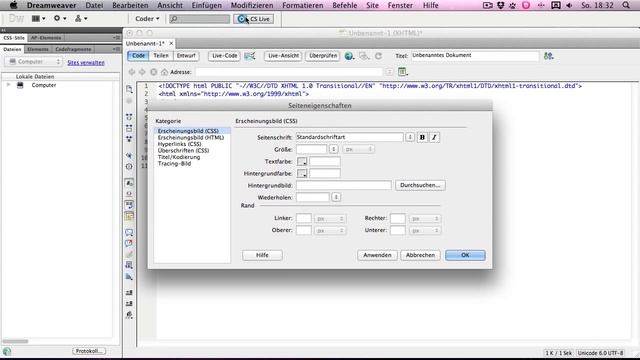Image resolution: width=640 pixels, height=360 pixels.
Task: Click the refresh design view icon
Action: (378, 56)
